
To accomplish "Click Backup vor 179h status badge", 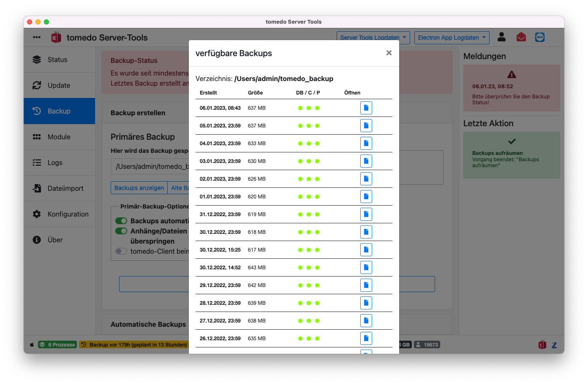I will [134, 344].
